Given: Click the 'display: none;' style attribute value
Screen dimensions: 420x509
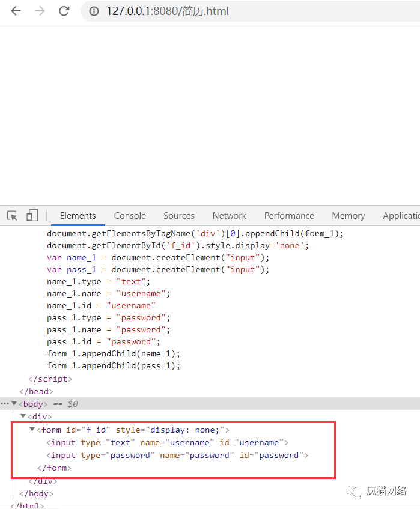Looking at the screenshot, I should point(184,430).
